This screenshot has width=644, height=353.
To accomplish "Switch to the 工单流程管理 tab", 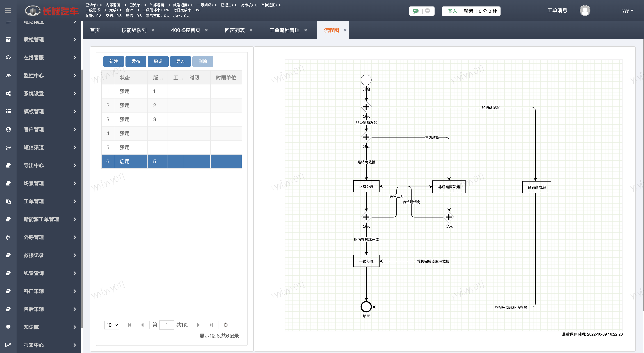I will [284, 30].
